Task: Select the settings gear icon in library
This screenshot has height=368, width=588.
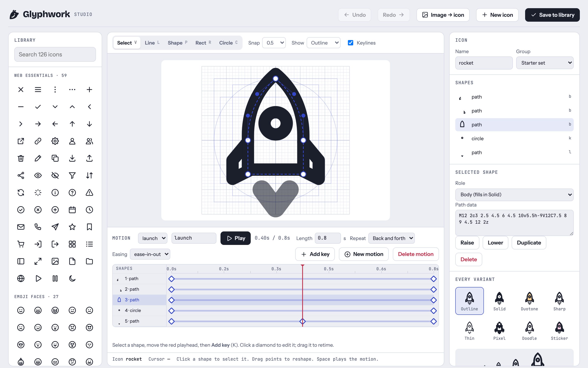Action: pyautogui.click(x=55, y=141)
